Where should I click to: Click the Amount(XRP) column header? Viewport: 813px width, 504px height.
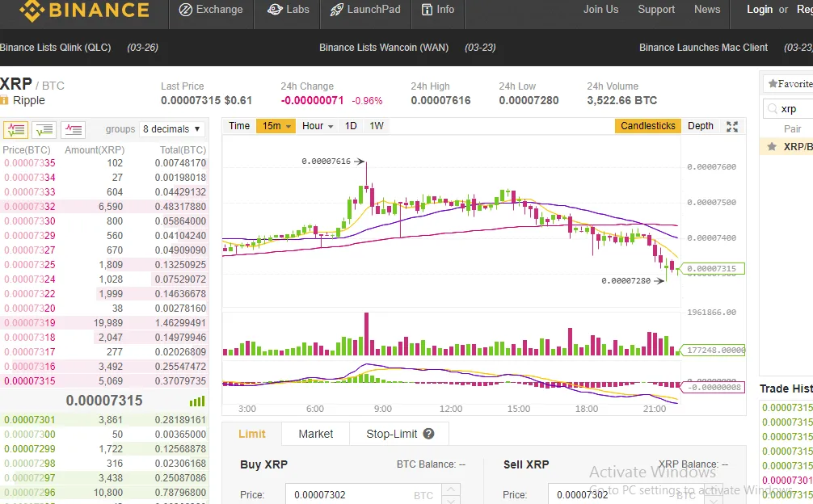coord(95,150)
